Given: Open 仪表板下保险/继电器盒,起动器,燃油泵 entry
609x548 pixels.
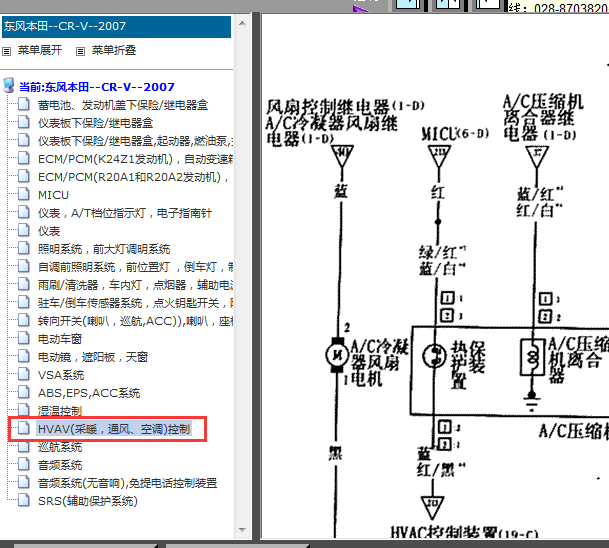Looking at the screenshot, I should 135,141.
